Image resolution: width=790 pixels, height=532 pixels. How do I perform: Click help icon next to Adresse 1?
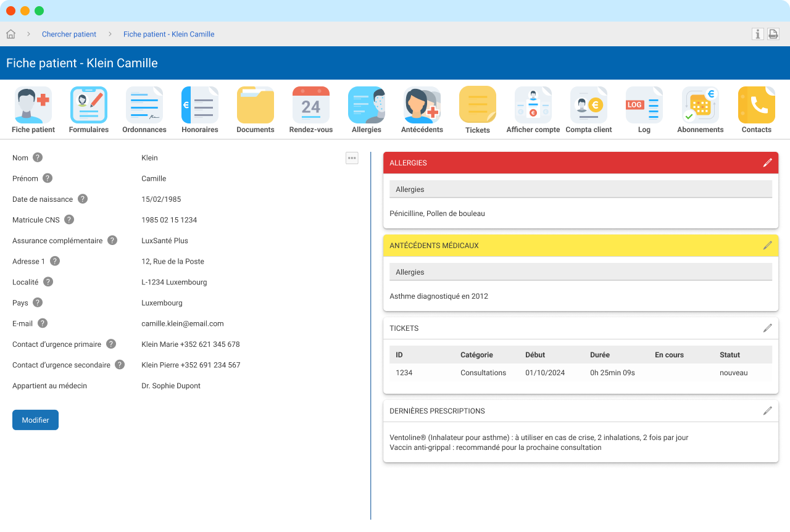tap(55, 261)
